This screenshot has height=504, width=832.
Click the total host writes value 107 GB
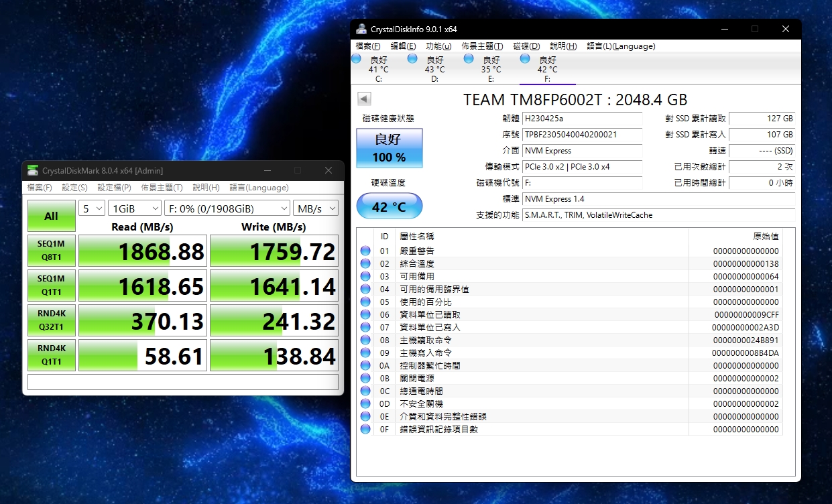(762, 135)
